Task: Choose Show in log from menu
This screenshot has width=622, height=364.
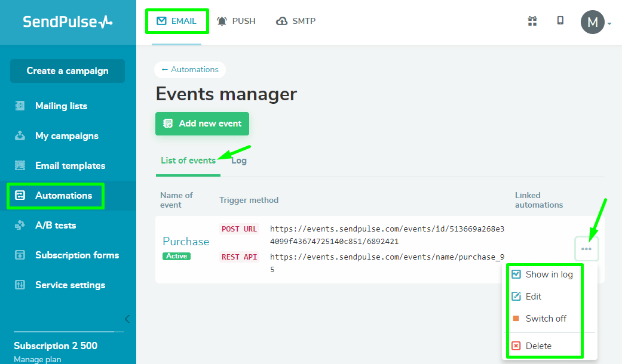Action: (543, 274)
